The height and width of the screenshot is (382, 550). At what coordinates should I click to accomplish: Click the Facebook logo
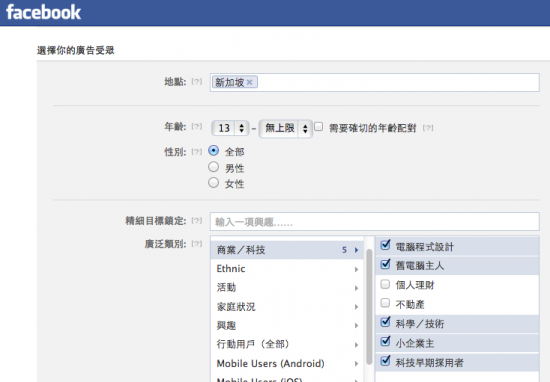(43, 12)
